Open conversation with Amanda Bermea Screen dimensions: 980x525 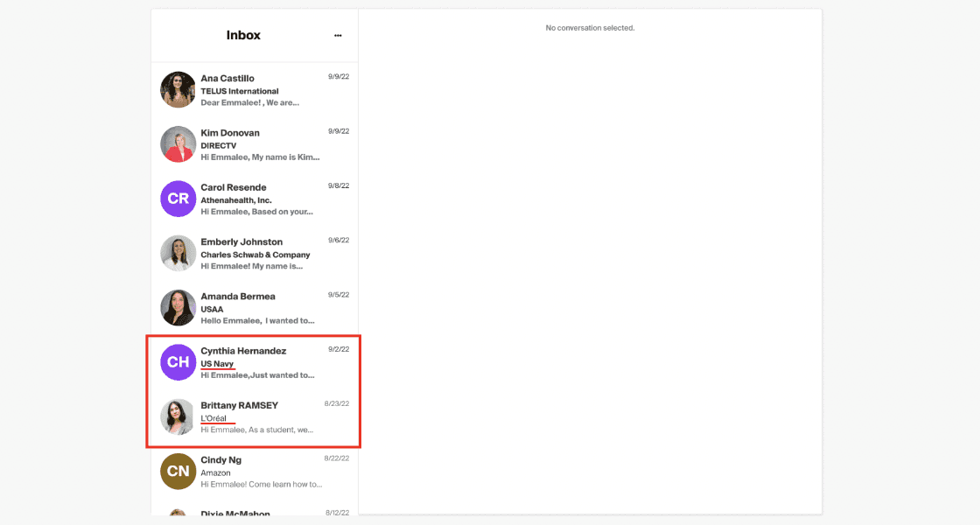click(x=255, y=307)
